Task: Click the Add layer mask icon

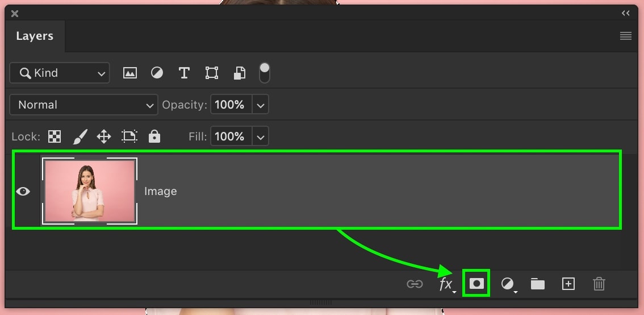Action: point(476,284)
